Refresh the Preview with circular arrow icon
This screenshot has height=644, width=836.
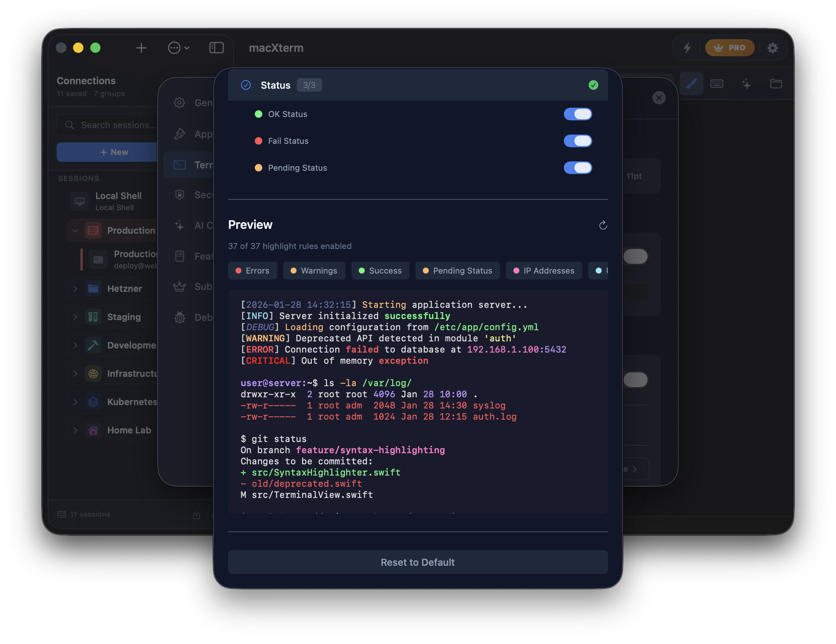pyautogui.click(x=603, y=225)
